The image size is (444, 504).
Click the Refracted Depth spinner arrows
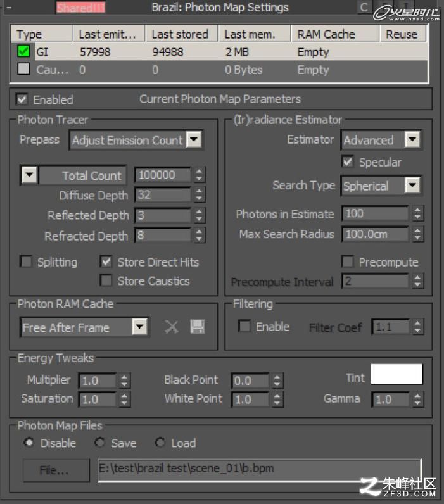(199, 236)
